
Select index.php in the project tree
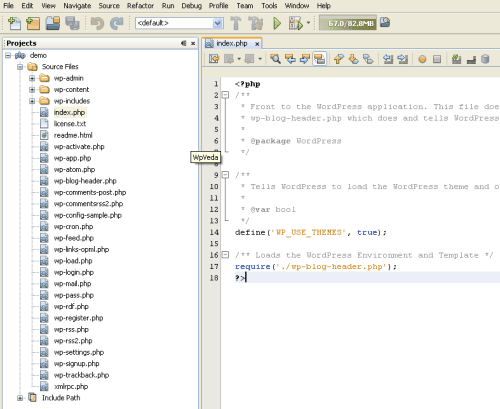[69, 112]
